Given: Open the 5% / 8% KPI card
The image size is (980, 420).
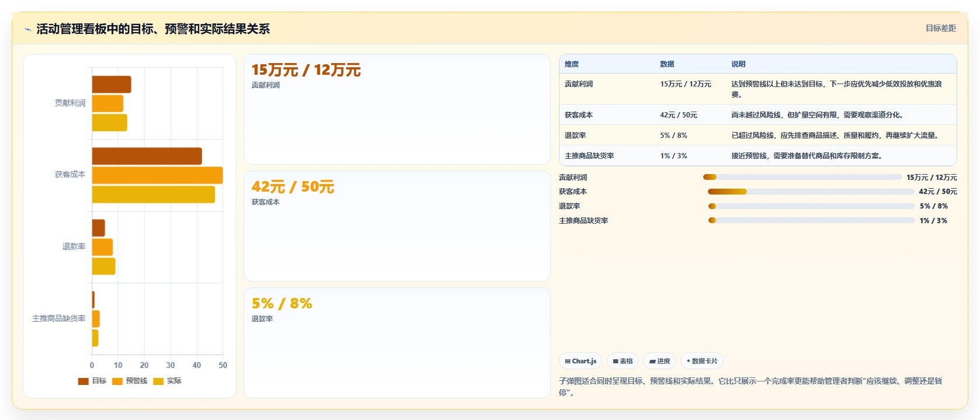Looking at the screenshot, I should coord(397,343).
